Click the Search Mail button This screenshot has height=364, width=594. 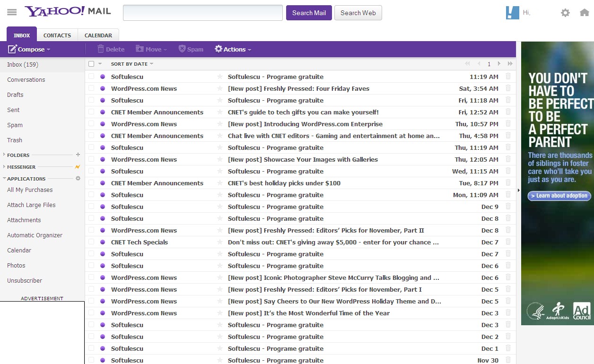coord(309,13)
